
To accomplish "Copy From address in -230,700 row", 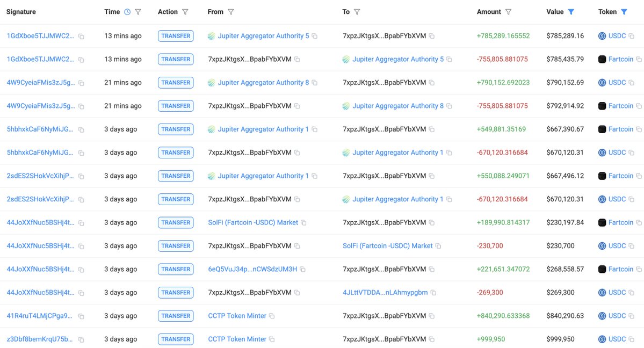I will [297, 246].
